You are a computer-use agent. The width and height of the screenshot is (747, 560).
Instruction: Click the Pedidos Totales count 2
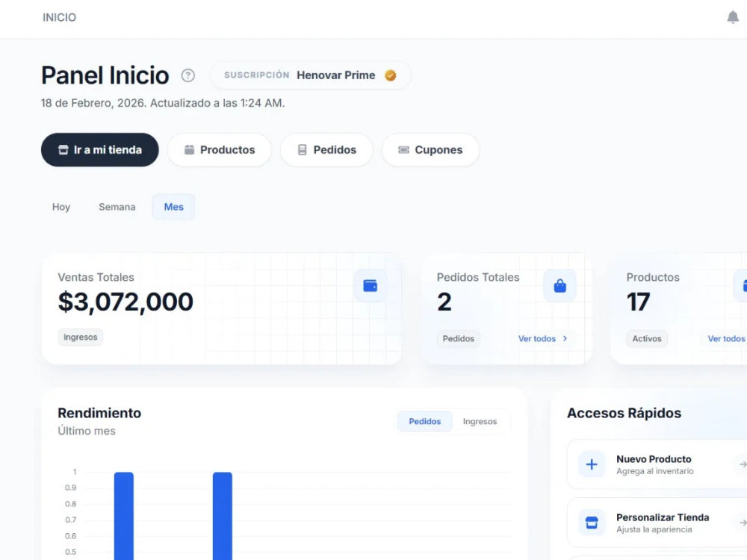click(444, 302)
